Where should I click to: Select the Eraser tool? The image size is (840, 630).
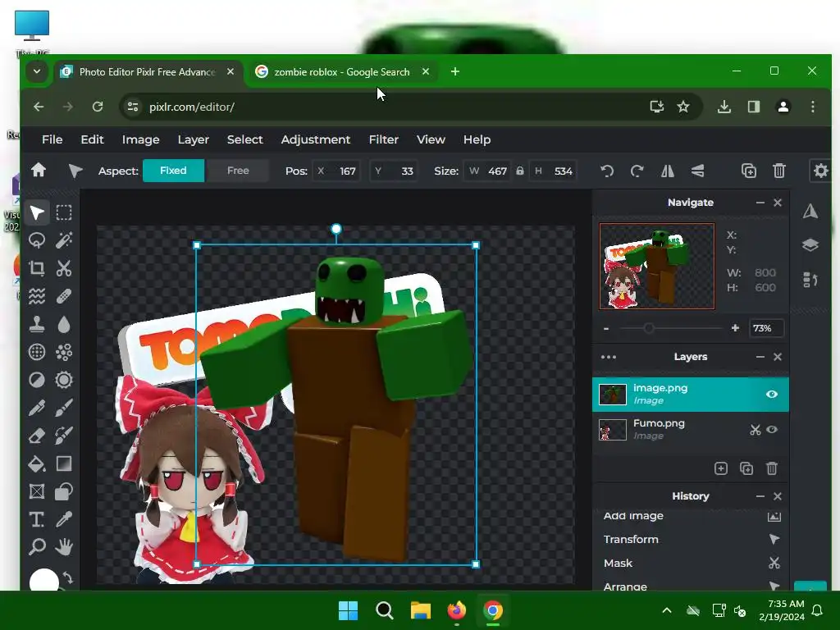(x=36, y=436)
